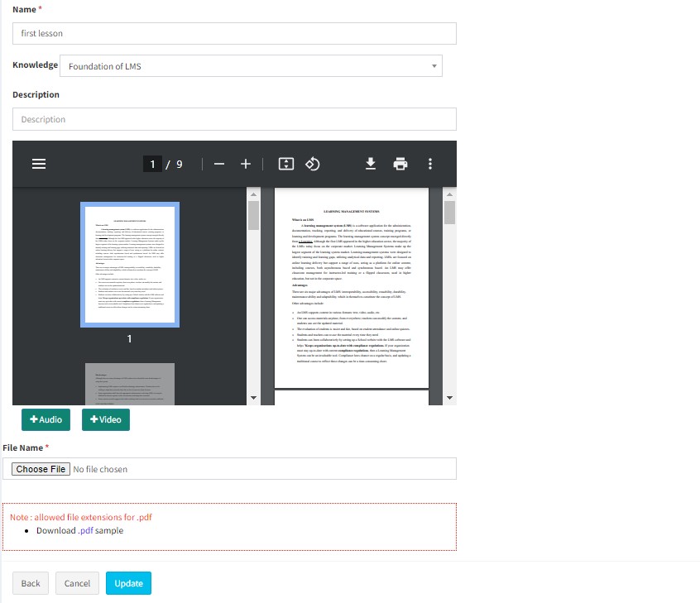This screenshot has width=700, height=603.
Task: Rotate the PDF document counterclockwise
Action: click(x=313, y=164)
